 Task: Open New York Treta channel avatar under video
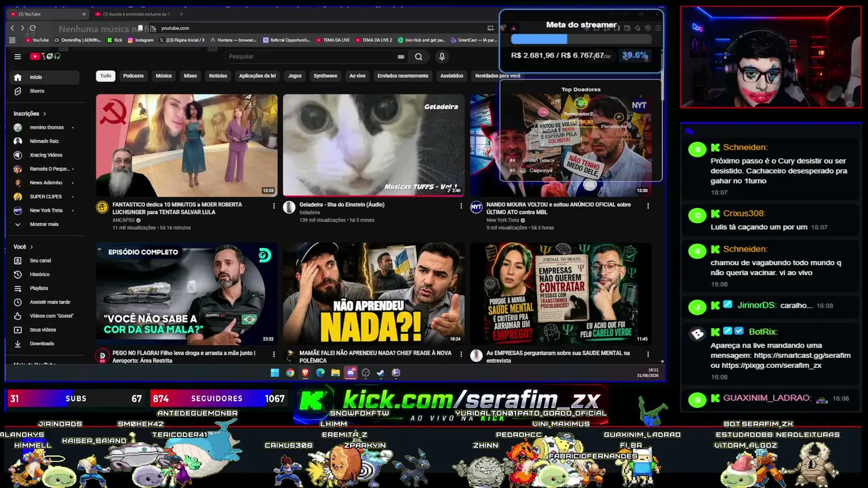[477, 207]
